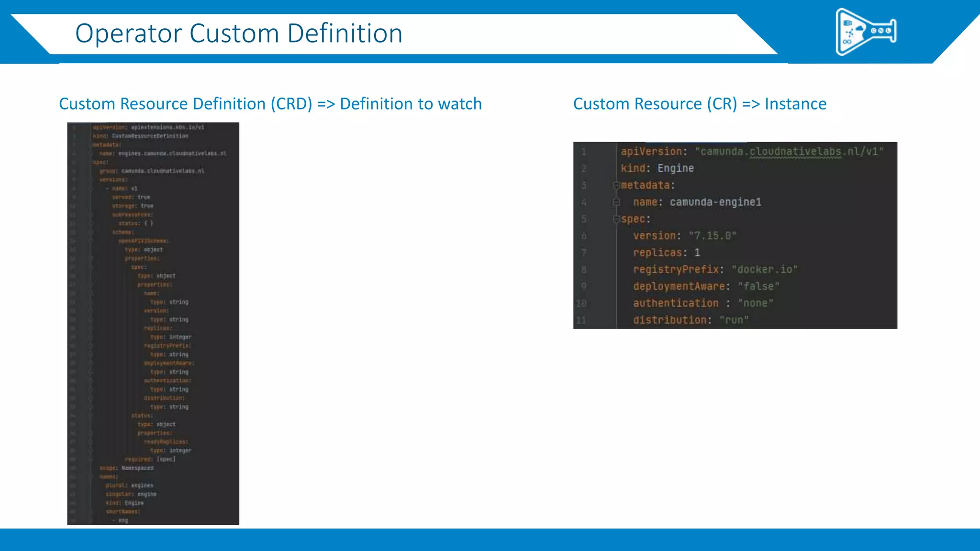The width and height of the screenshot is (980, 551).
Task: Click the 'openAPIV3Schema:' line in CRD
Action: pyautogui.click(x=144, y=241)
